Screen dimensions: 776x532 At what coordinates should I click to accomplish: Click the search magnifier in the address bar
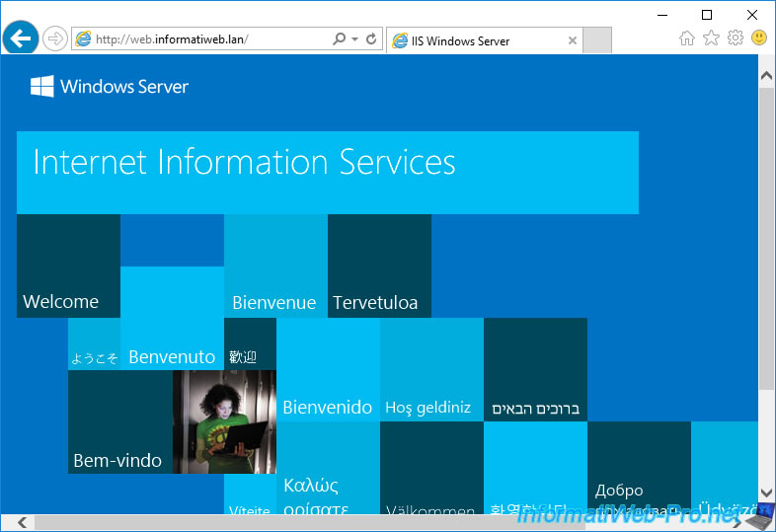coord(339,38)
